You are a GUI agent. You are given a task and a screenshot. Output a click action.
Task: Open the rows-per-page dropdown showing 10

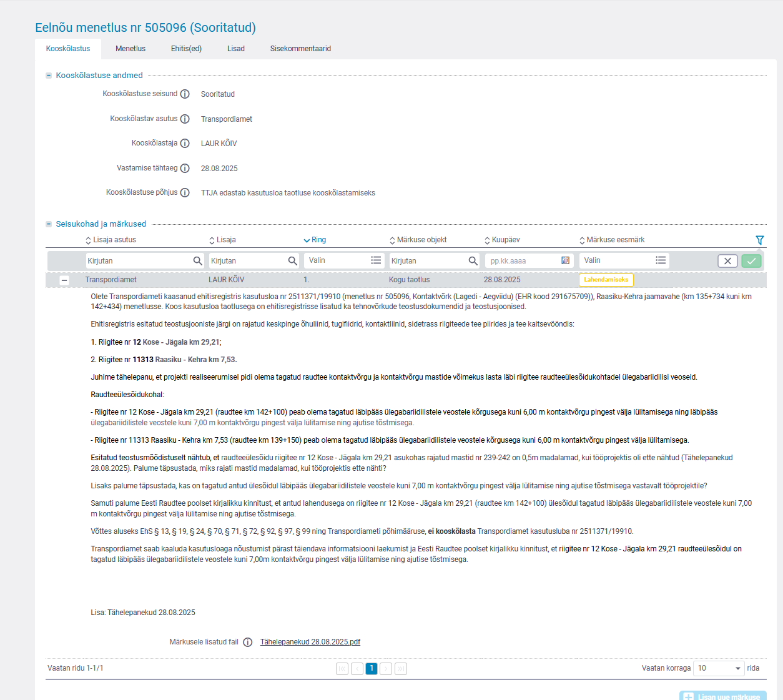coord(719,669)
